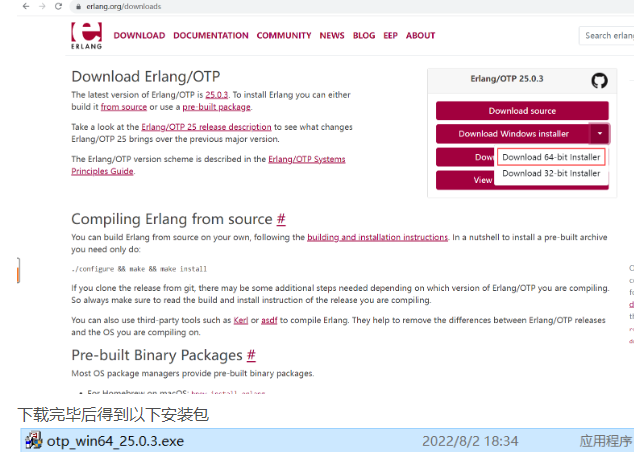Viewport: 634px width, 468px height.
Task: Click the # anchor after Pre-built Binary Packages
Action: point(251,355)
